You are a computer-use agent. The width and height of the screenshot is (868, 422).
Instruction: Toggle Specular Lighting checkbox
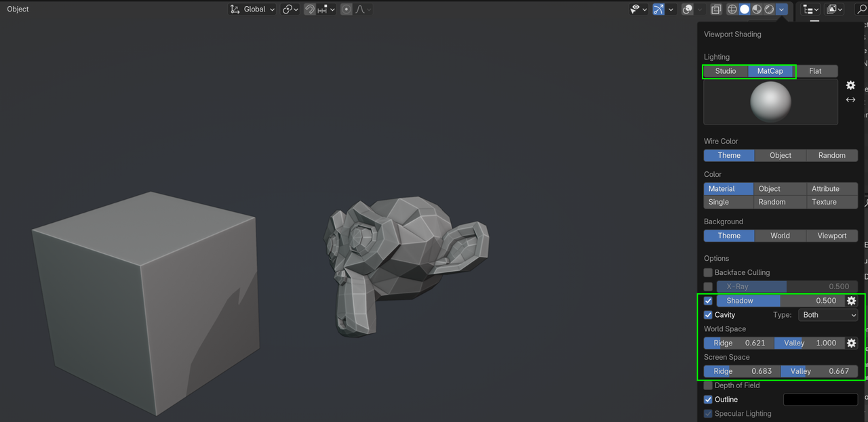tap(708, 414)
